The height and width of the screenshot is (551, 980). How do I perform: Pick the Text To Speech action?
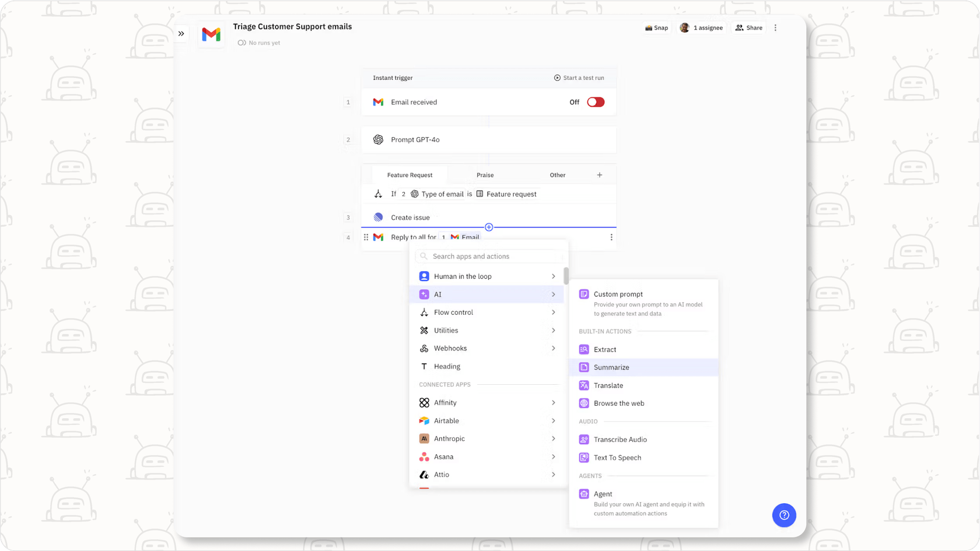617,458
